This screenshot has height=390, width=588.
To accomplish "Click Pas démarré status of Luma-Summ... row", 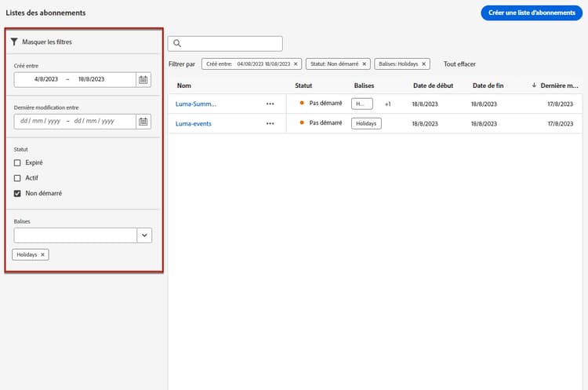I will [x=325, y=103].
